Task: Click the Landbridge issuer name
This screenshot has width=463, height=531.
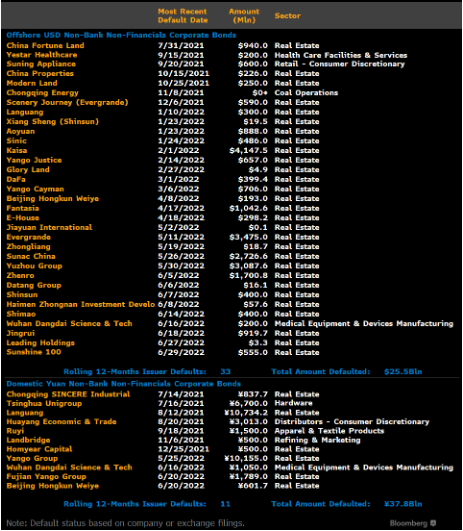Action: coord(28,440)
